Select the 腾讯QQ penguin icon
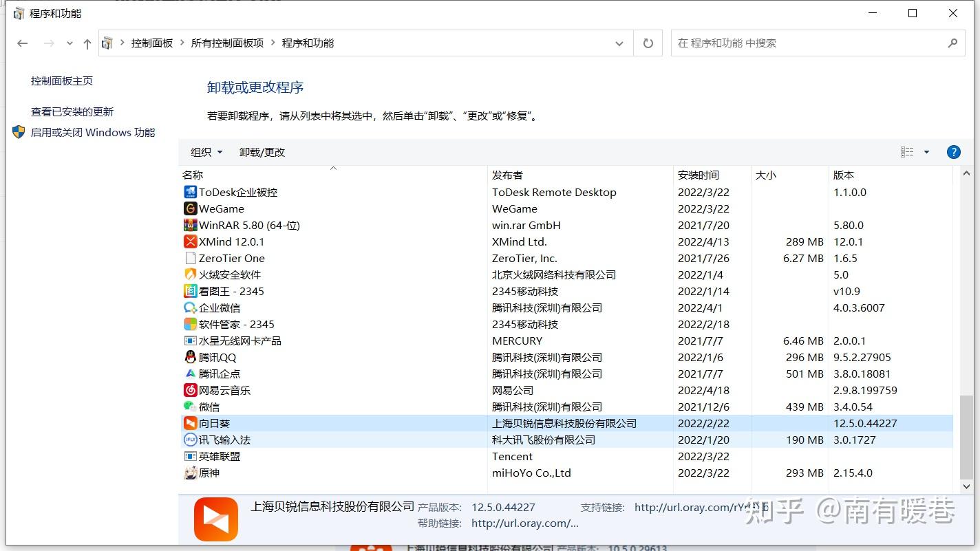The image size is (980, 551). point(190,357)
